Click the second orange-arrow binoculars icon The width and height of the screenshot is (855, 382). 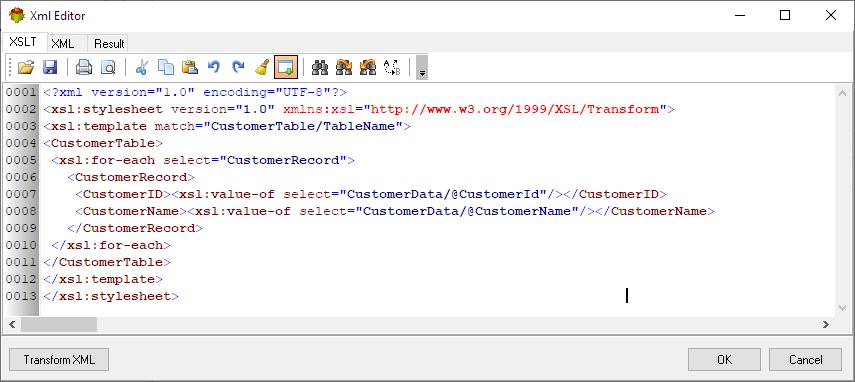point(368,68)
